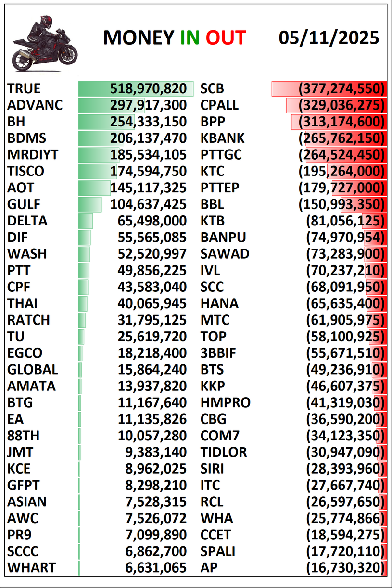
Task: Click the MONEY IN OUT title
Action: (174, 38)
